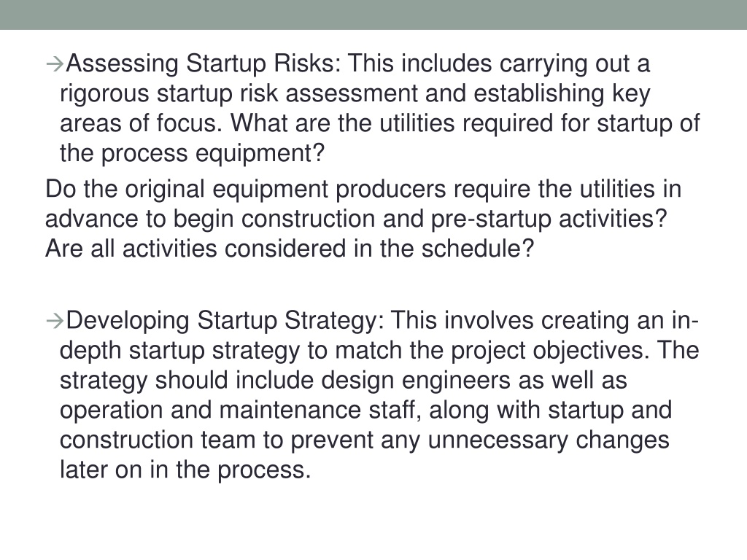Click the gray header bar at top

tap(373, 15)
